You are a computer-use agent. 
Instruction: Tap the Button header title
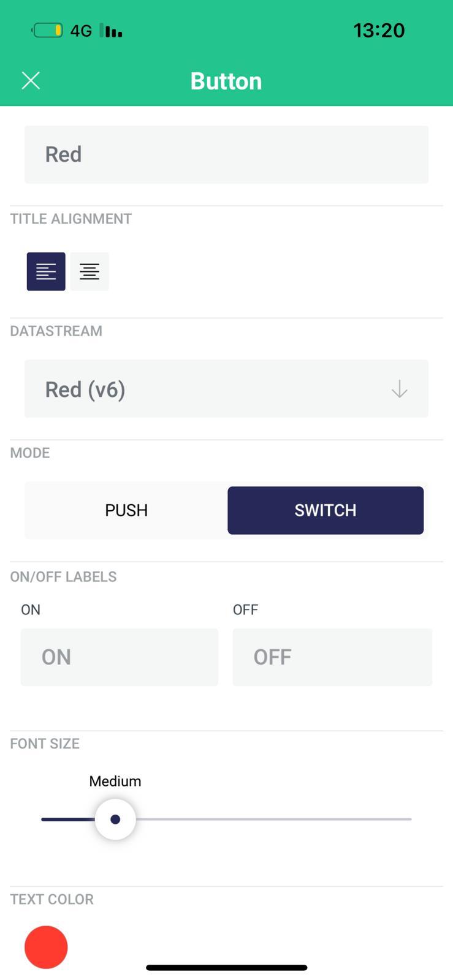click(226, 81)
